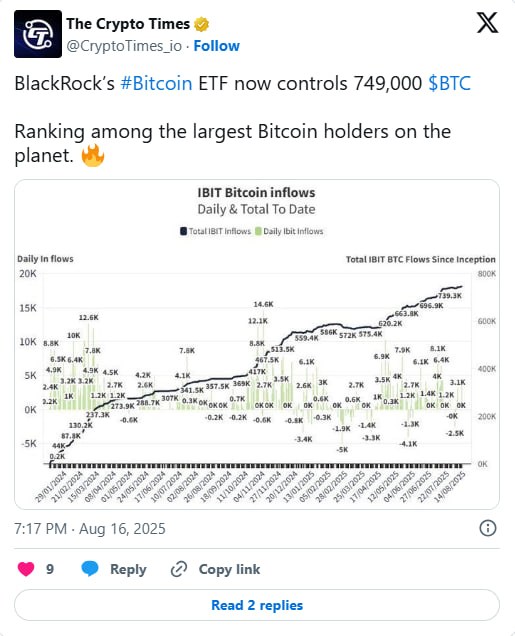Click the copy link chain icon
Image resolution: width=515 pixels, height=636 pixels.
179,569
